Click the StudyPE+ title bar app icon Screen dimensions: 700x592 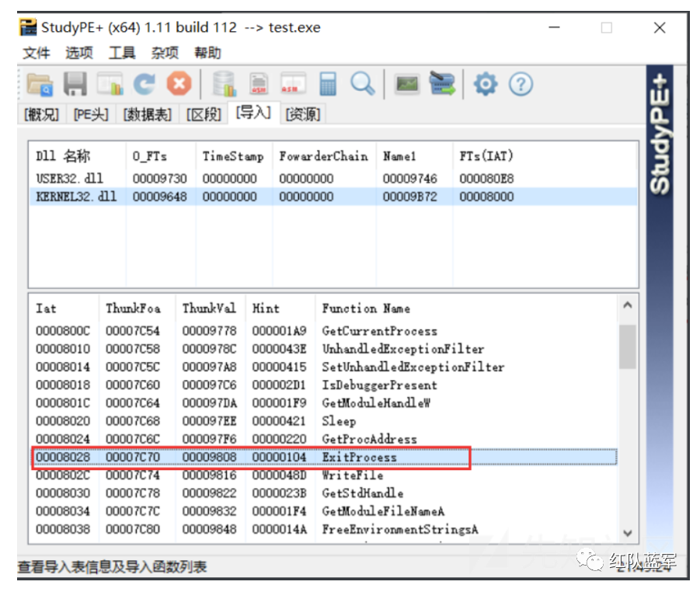pos(28,27)
